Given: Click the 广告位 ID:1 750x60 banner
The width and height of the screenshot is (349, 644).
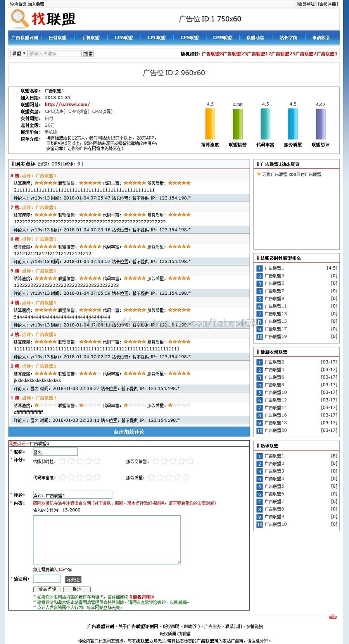Looking at the screenshot, I should [210, 19].
